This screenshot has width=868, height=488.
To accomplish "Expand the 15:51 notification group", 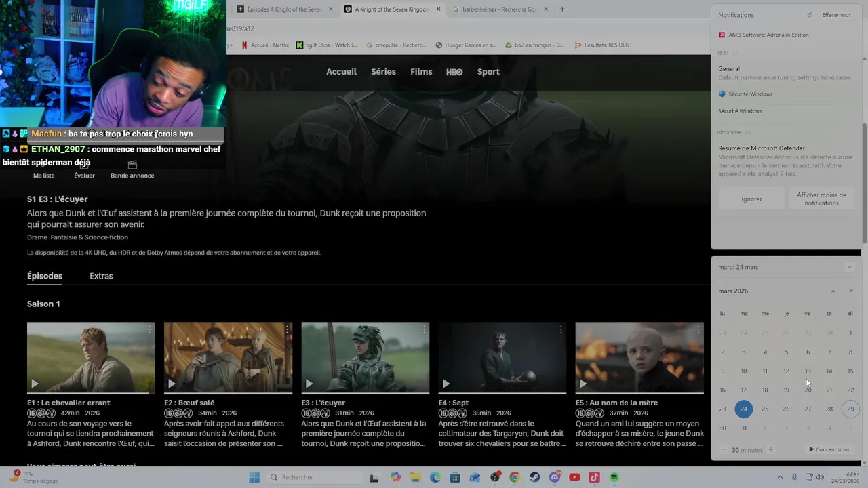I will tap(735, 53).
